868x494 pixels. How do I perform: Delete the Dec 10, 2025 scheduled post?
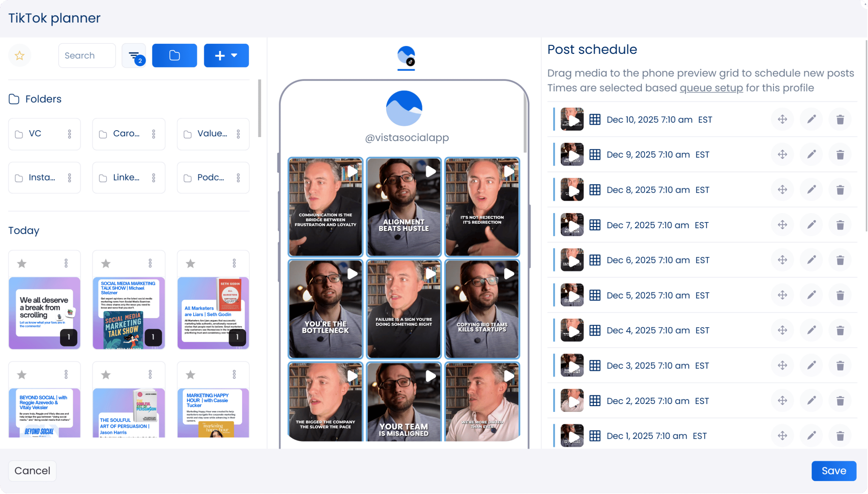pos(840,119)
